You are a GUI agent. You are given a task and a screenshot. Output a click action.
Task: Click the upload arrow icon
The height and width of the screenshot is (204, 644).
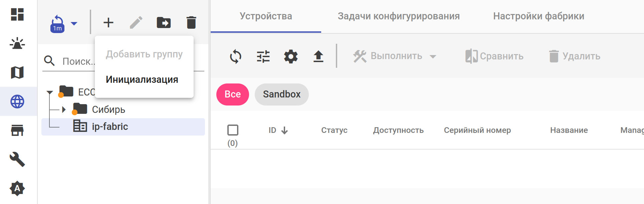318,56
